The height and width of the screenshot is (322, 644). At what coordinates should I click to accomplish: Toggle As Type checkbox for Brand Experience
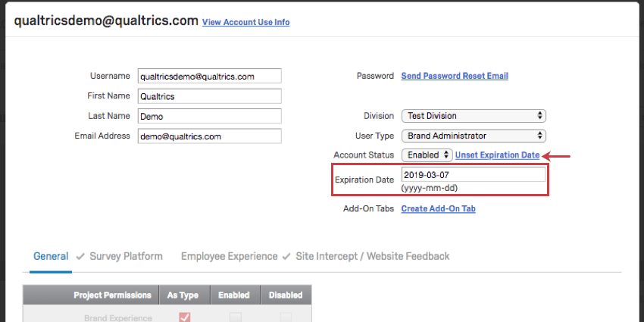point(184,317)
